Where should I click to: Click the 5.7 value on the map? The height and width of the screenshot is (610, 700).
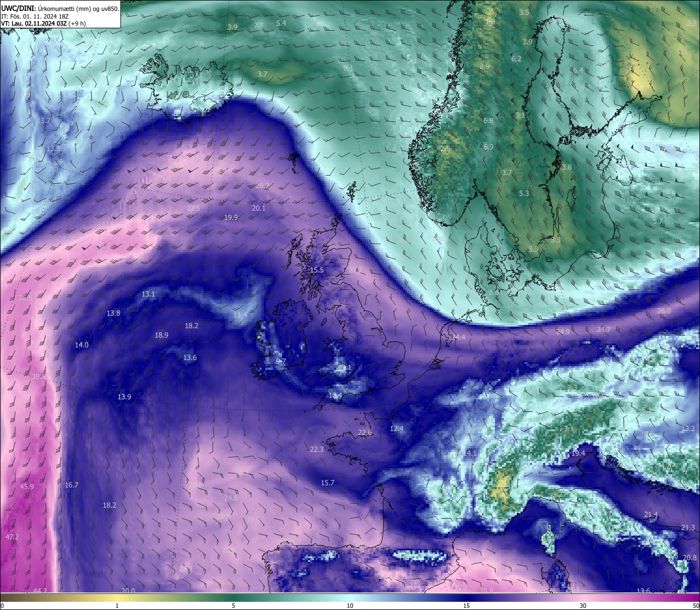click(x=657, y=222)
